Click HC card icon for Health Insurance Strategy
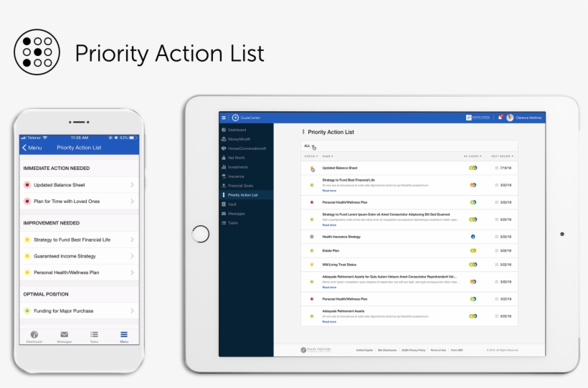 pyautogui.click(x=473, y=237)
